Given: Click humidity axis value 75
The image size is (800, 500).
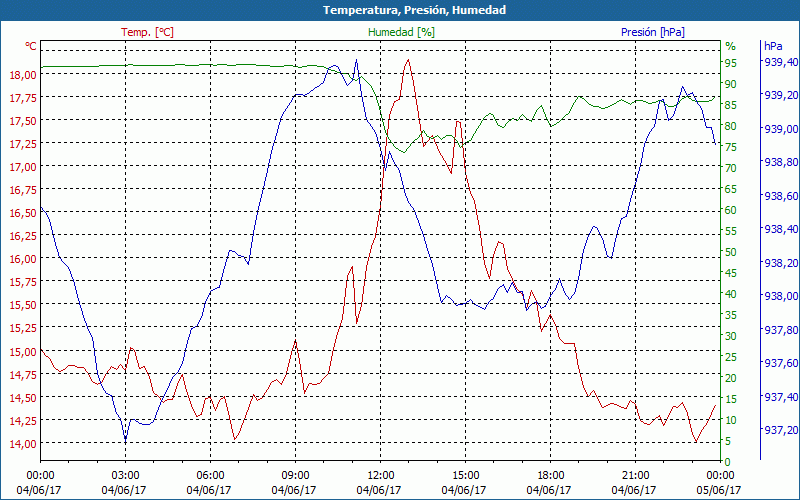Looking at the screenshot, I should tap(731, 147).
